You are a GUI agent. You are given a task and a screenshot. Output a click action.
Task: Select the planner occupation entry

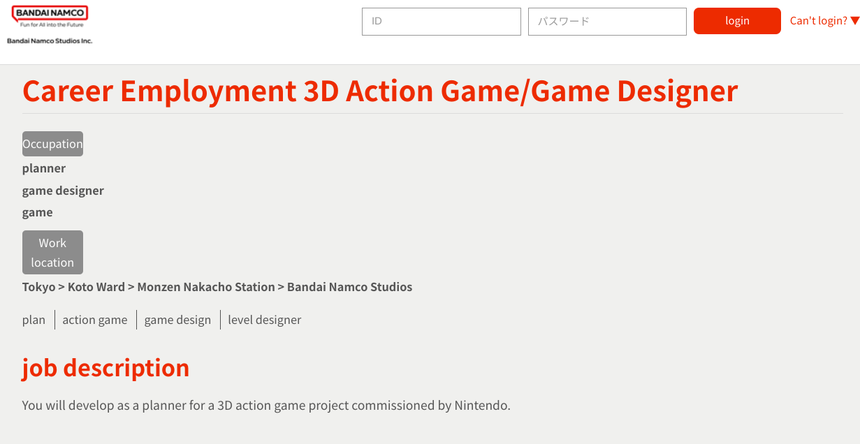coord(44,168)
